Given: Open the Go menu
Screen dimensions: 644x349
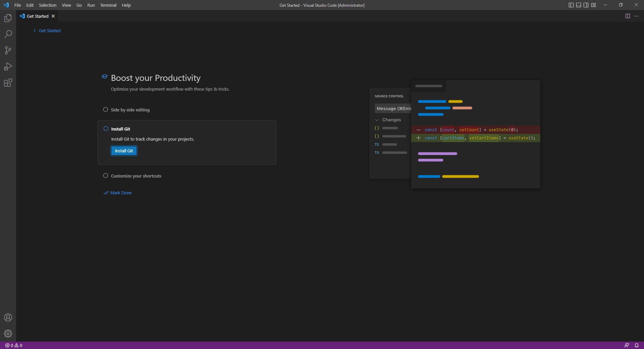Looking at the screenshot, I should click(x=79, y=5).
